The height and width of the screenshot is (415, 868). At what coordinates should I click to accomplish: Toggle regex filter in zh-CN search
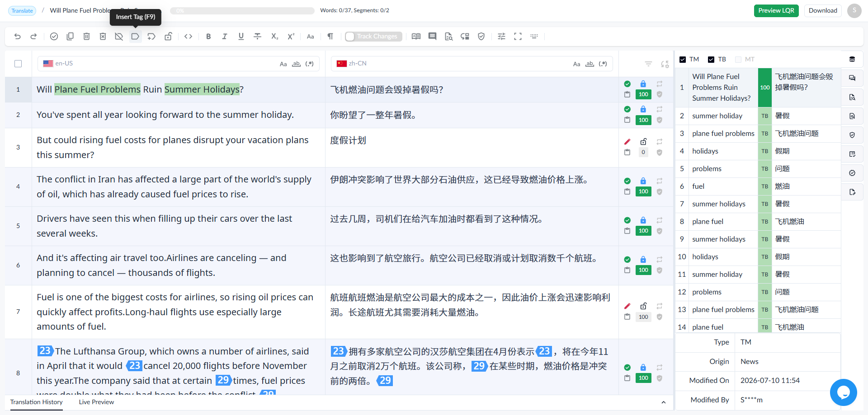tap(603, 64)
